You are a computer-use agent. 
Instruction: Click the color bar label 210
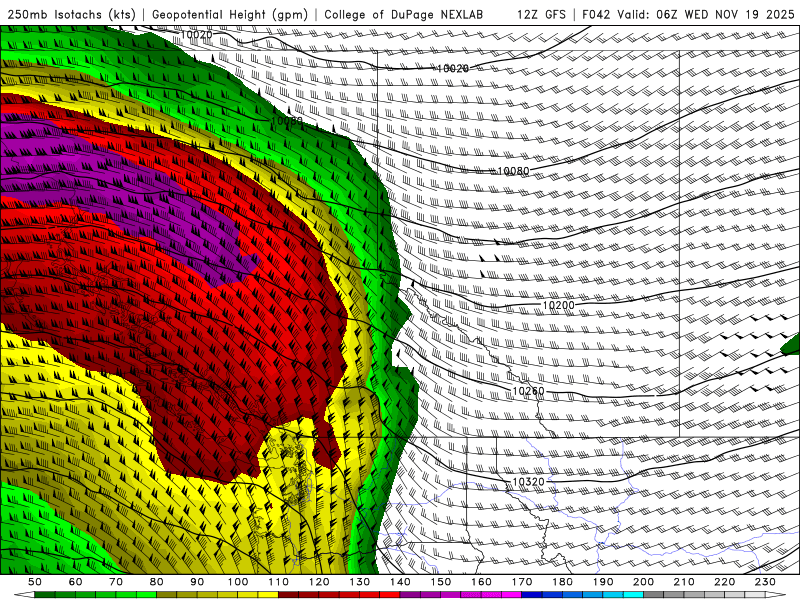[684, 582]
